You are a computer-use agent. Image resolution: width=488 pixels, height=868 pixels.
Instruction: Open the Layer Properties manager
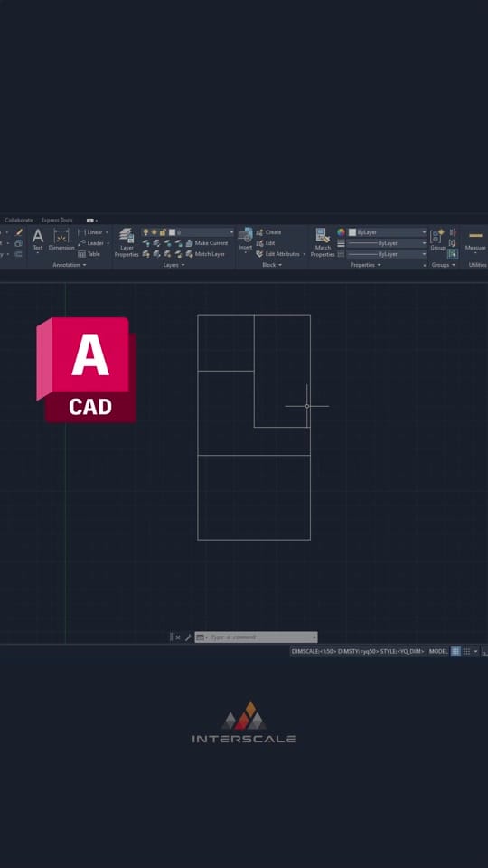point(127,243)
